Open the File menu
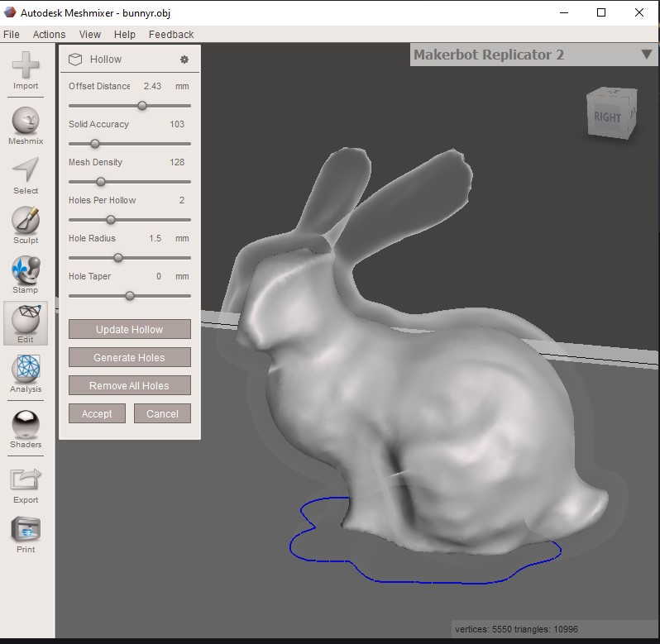Screen dimensions: 660x644 click(12, 35)
